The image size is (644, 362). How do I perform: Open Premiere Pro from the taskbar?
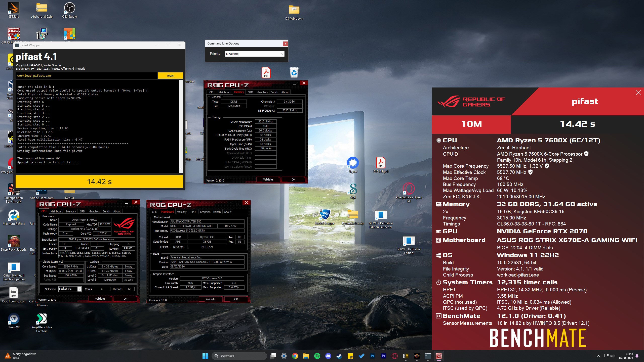(384, 356)
